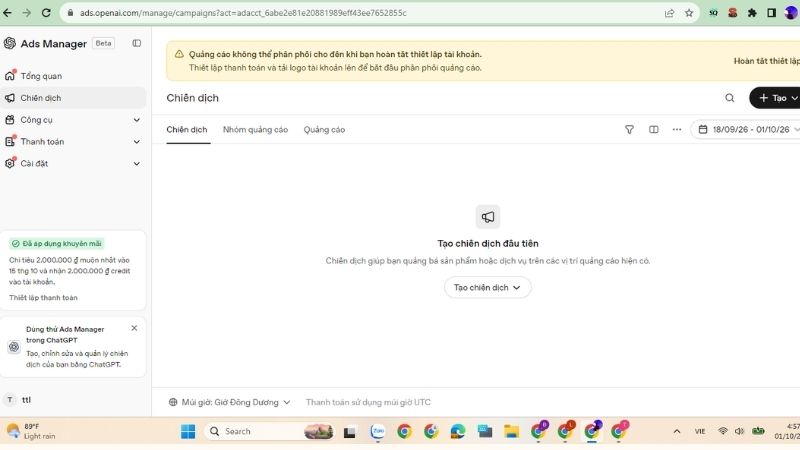Click the megaphone icon in empty state
Screen dimensions: 800x450
[x=488, y=217]
